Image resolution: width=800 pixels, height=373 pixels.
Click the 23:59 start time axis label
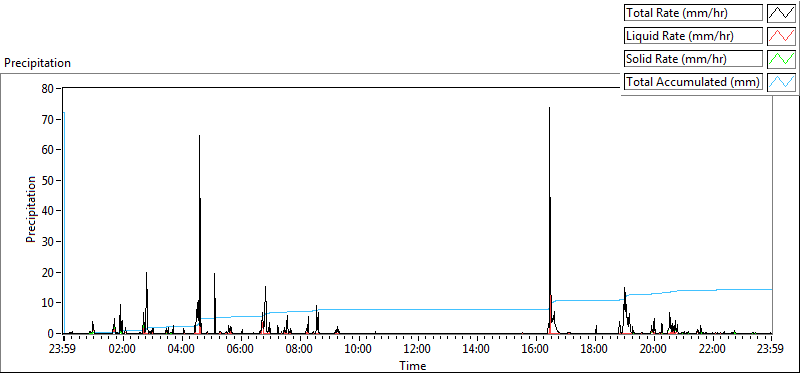(63, 350)
